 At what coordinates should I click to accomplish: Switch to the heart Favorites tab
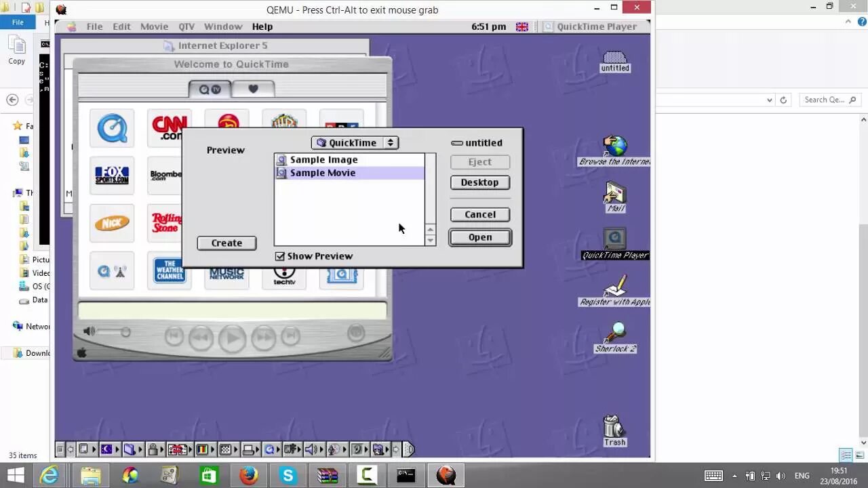pyautogui.click(x=253, y=89)
